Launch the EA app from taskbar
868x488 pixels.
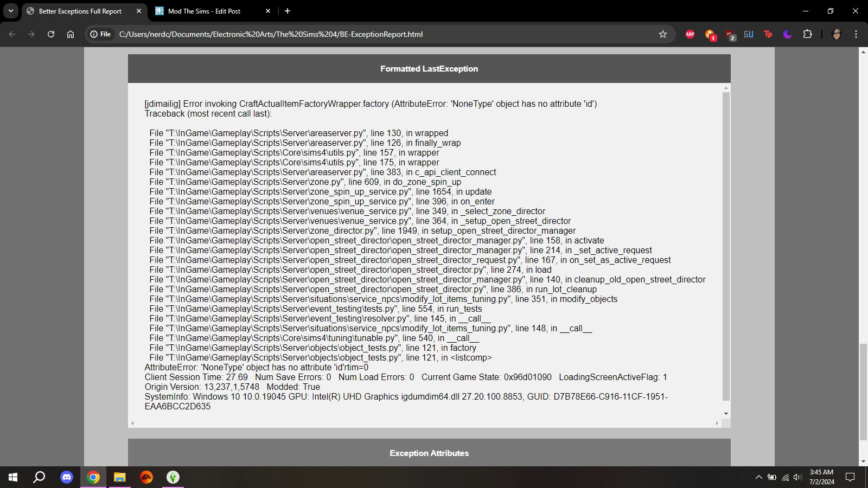(x=146, y=477)
